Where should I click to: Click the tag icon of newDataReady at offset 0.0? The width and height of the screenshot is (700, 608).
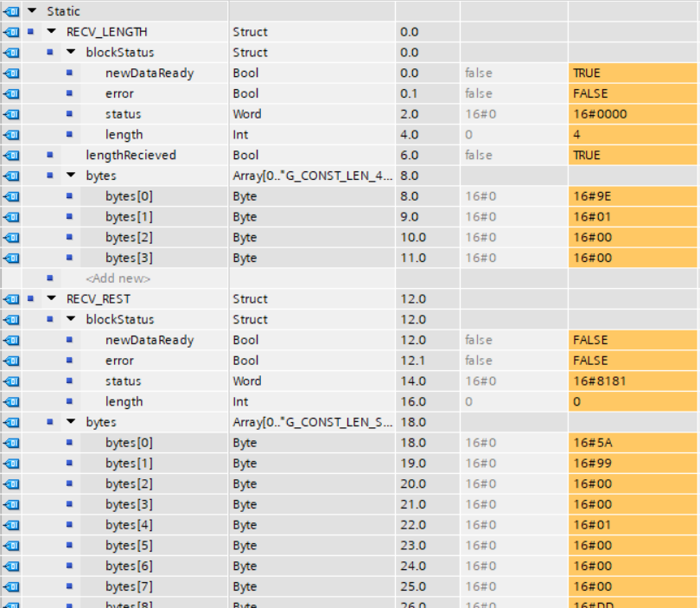pos(11,73)
